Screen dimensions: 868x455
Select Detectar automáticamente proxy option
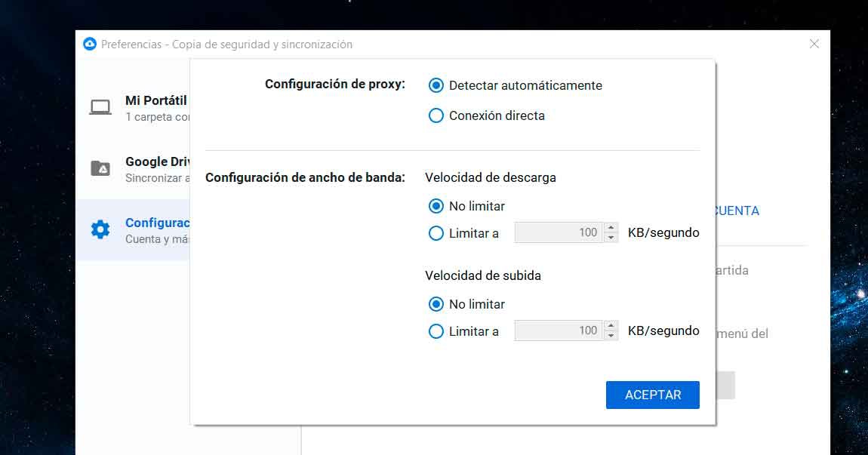click(436, 85)
